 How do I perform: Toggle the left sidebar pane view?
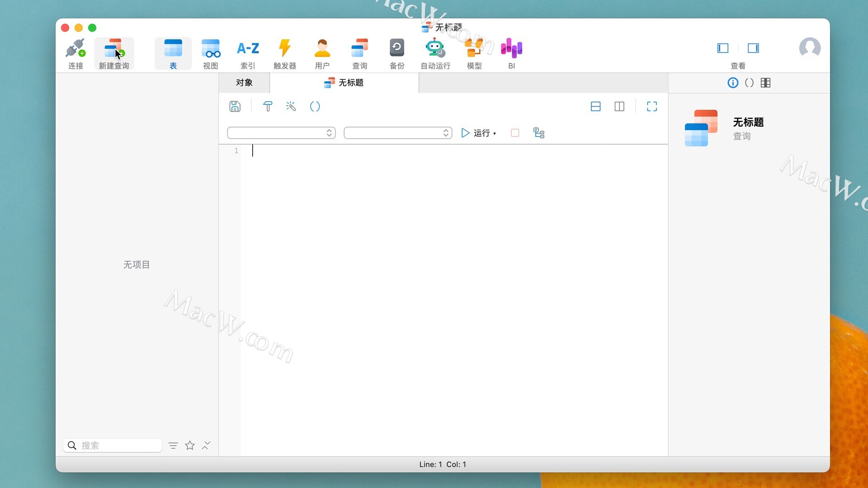[723, 48]
